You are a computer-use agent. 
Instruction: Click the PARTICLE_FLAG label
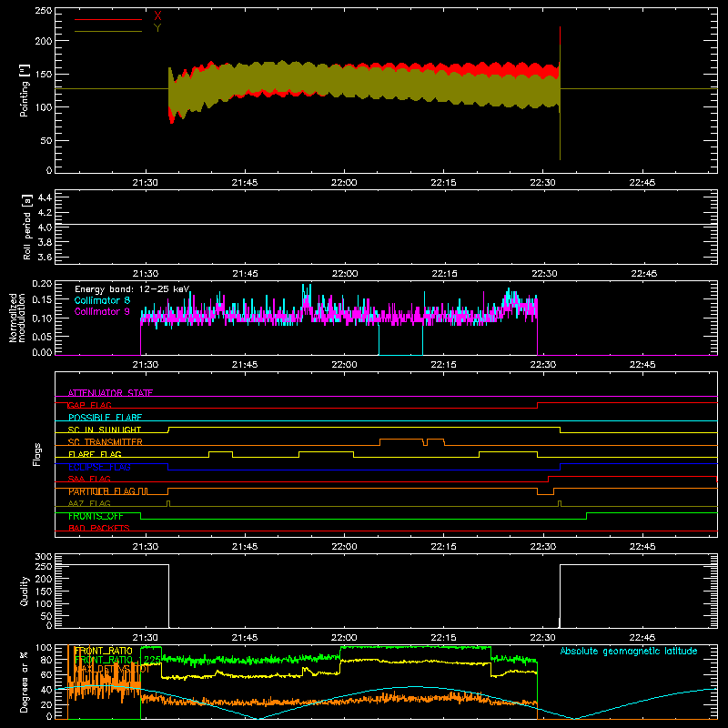[x=102, y=491]
